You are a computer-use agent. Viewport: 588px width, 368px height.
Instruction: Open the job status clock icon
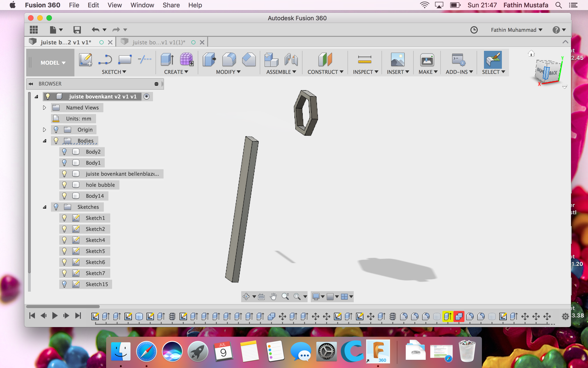click(474, 30)
